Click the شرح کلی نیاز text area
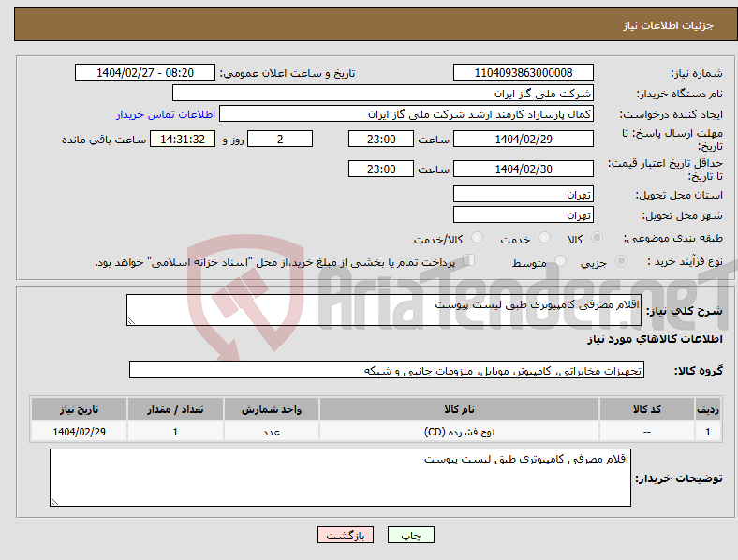Image resolution: width=738 pixels, height=560 pixels. click(384, 310)
